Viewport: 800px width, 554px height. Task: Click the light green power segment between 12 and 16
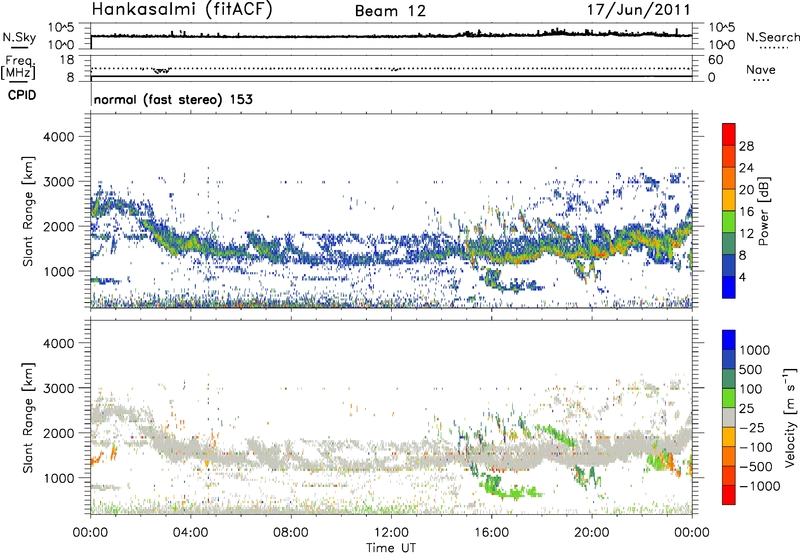coord(729,222)
